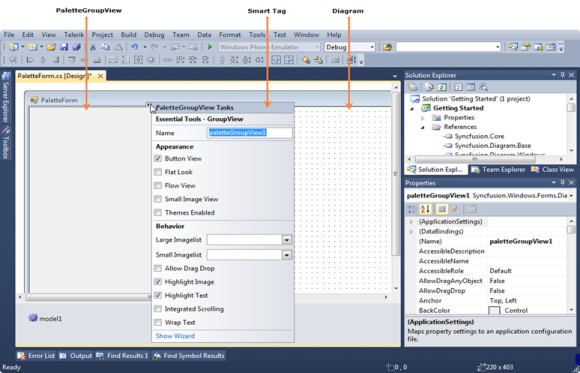Click the Categorized icon in Properties toolbar

[x=412, y=209]
